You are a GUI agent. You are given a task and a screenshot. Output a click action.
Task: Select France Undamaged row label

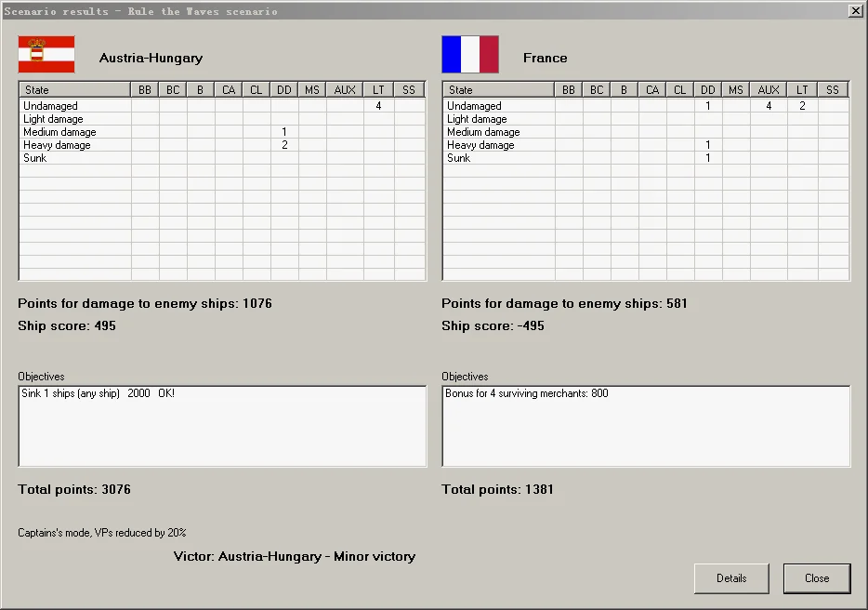click(474, 106)
